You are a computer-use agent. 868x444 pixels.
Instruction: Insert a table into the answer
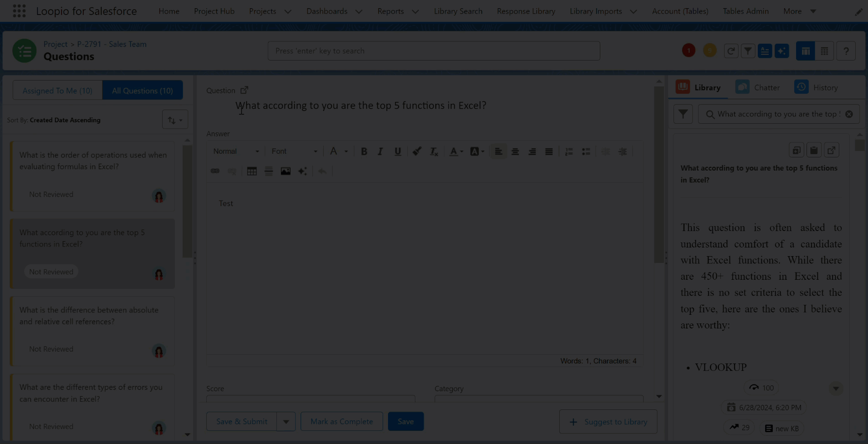pyautogui.click(x=252, y=171)
